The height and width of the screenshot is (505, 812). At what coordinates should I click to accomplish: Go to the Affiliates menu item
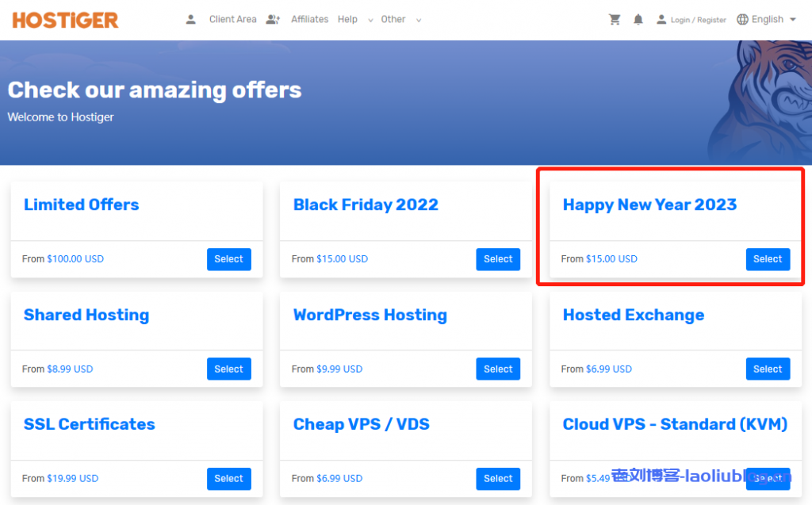point(309,20)
